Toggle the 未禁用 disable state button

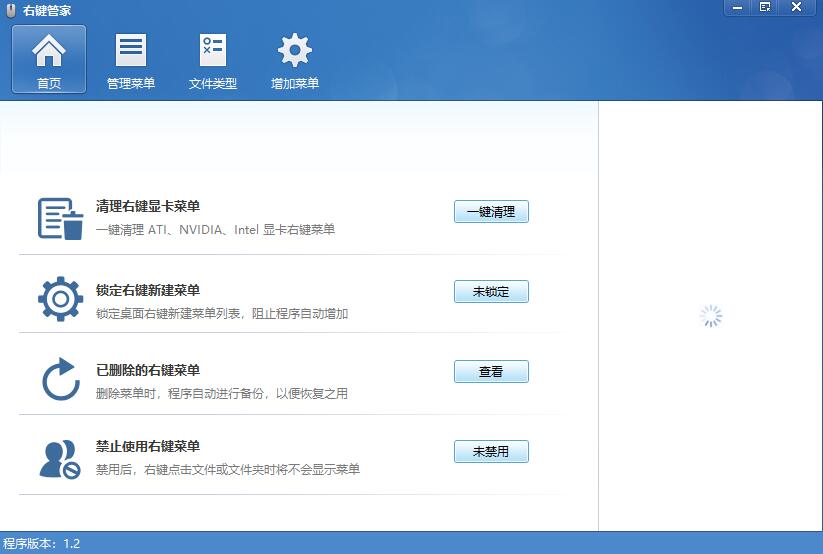491,452
